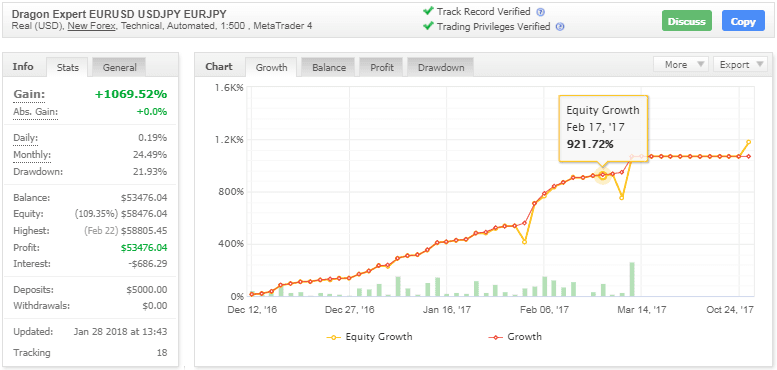
Task: Click the highlighted Feb 17 equity data point
Action: point(603,175)
